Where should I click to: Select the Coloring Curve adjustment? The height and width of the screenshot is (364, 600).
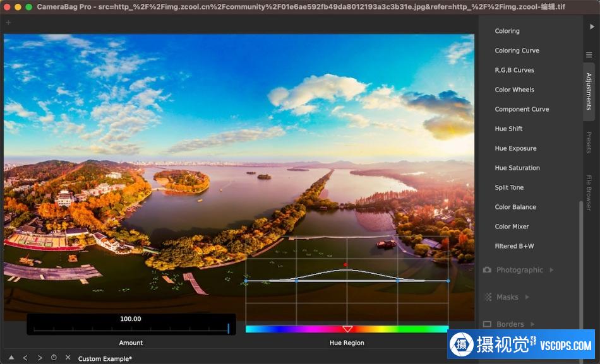[517, 50]
